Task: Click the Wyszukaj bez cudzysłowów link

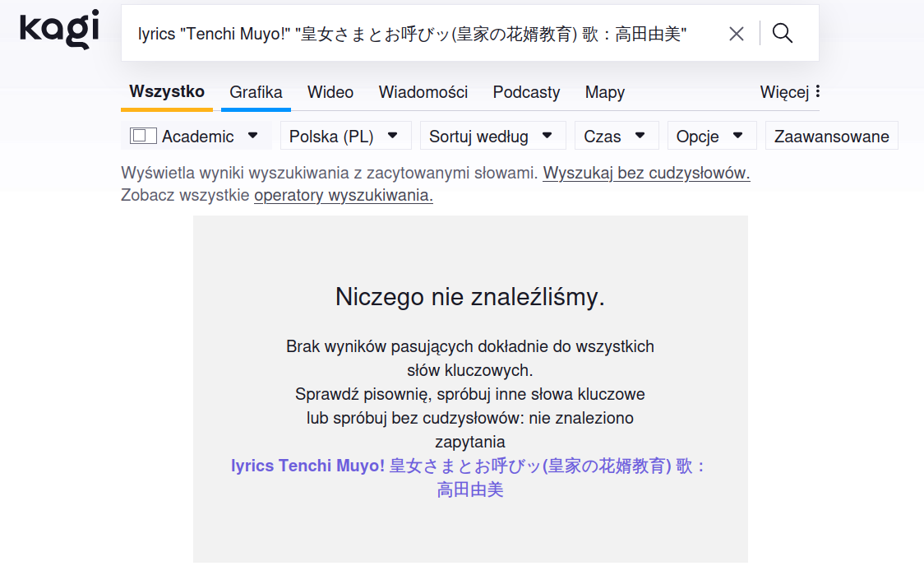Action: 646,174
